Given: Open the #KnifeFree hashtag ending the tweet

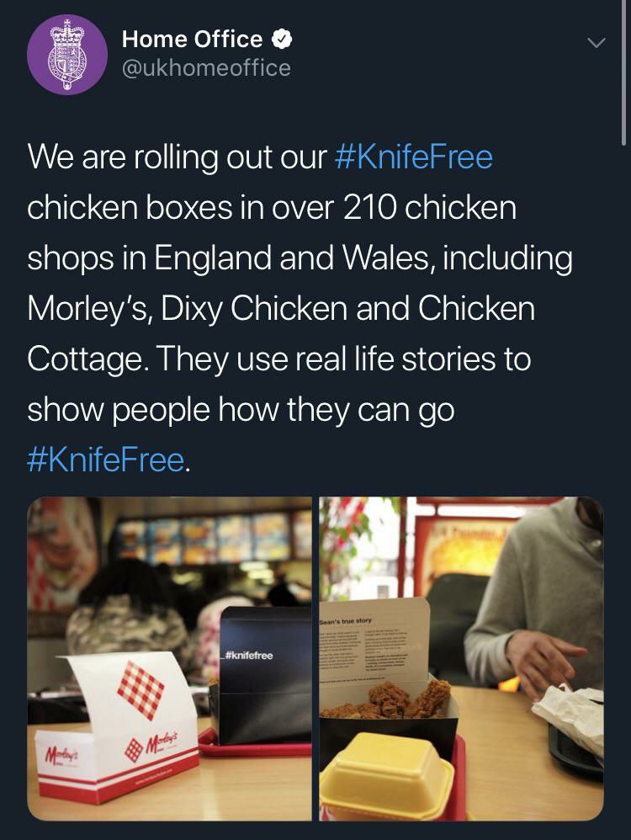Looking at the screenshot, I should point(106,460).
